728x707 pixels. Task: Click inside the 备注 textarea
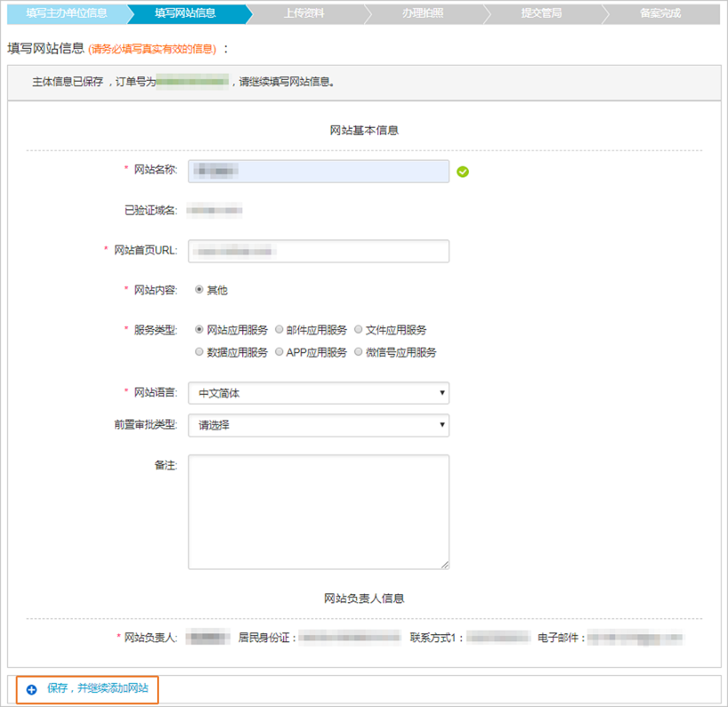click(318, 512)
